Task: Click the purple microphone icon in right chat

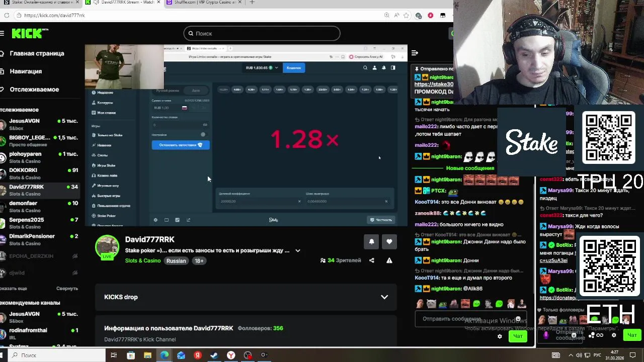Action: click(546, 335)
